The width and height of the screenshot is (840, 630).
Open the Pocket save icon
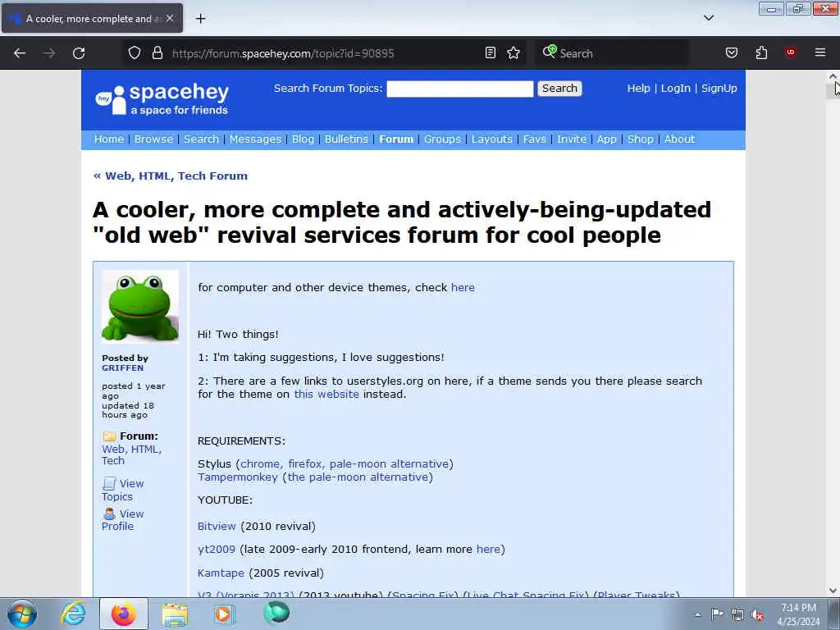(731, 52)
